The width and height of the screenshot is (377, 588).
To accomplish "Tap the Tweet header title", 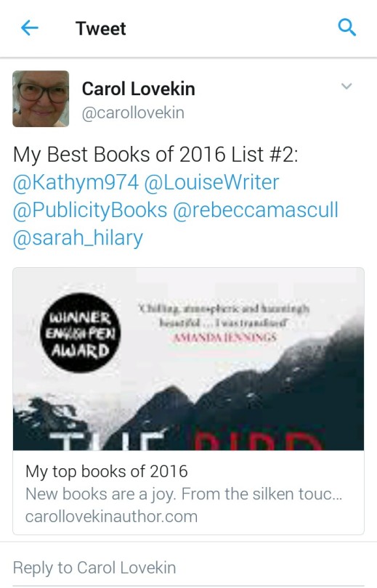I will click(x=100, y=28).
